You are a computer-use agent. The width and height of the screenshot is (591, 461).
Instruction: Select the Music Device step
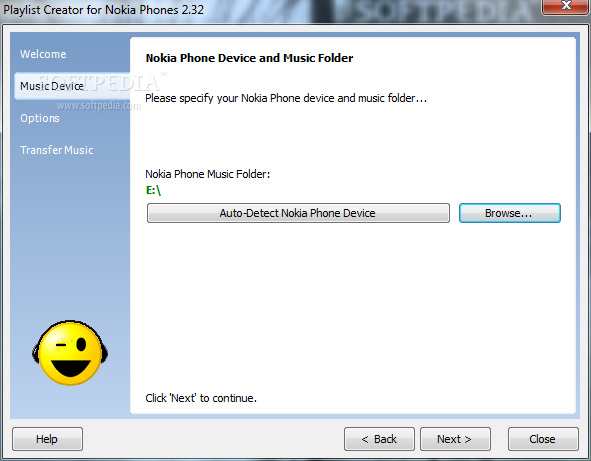click(x=72, y=86)
